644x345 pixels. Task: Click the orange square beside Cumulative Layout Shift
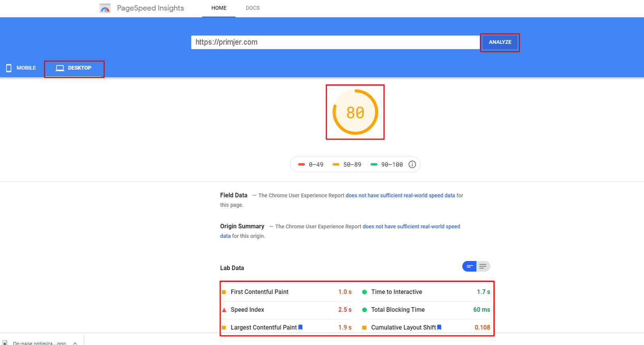(x=364, y=328)
